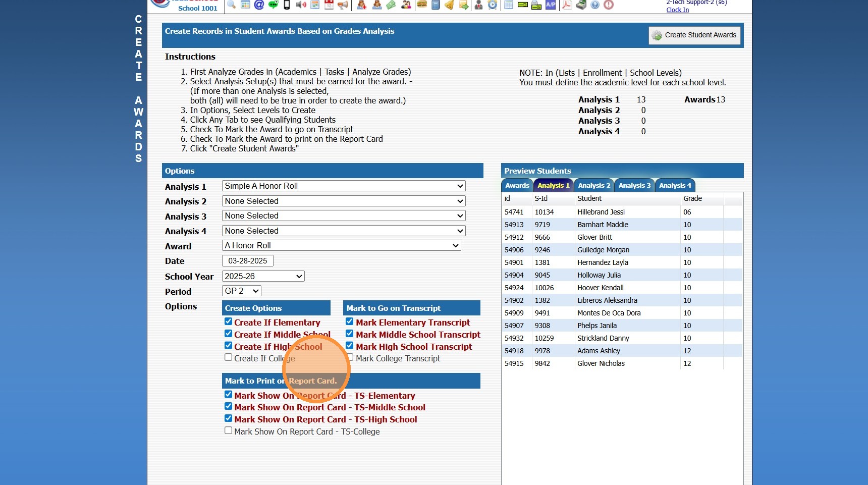Click the PDF document icon
The width and height of the screenshot is (868, 485).
pos(567,5)
